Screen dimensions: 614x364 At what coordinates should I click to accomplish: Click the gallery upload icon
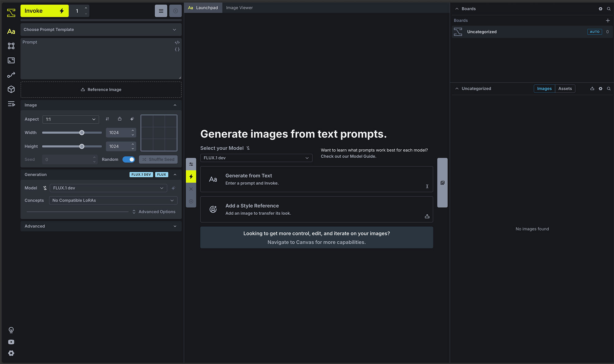coord(592,89)
